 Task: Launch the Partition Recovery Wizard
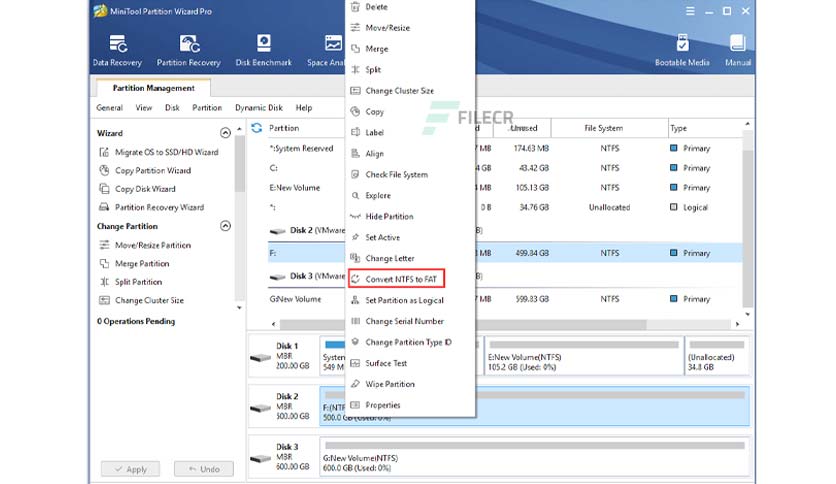click(x=151, y=207)
